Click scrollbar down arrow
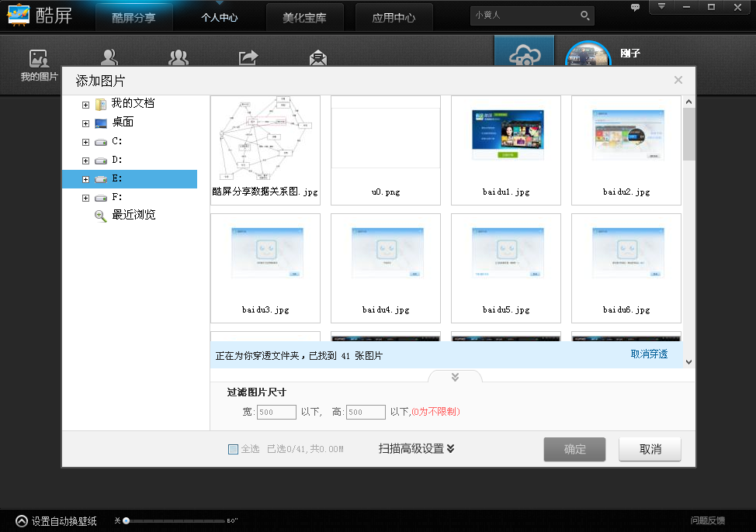756x532 pixels. tap(689, 362)
